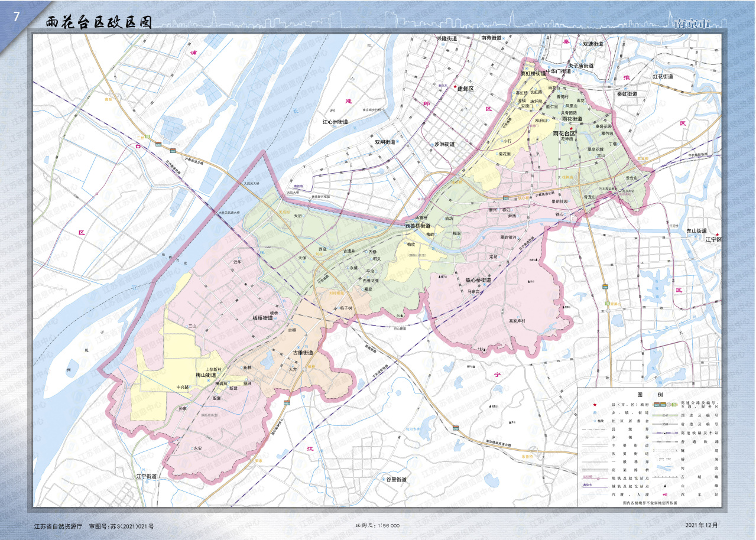Click the red star at 雨花台区 government

point(571,128)
